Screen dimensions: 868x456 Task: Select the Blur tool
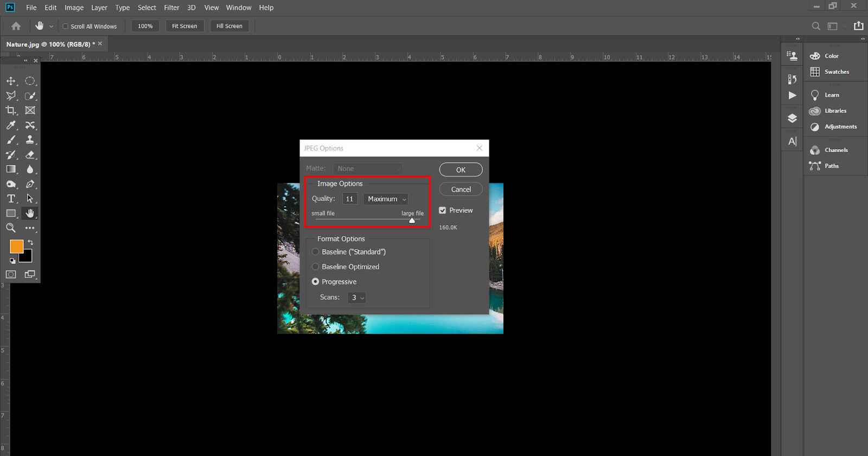(x=30, y=169)
